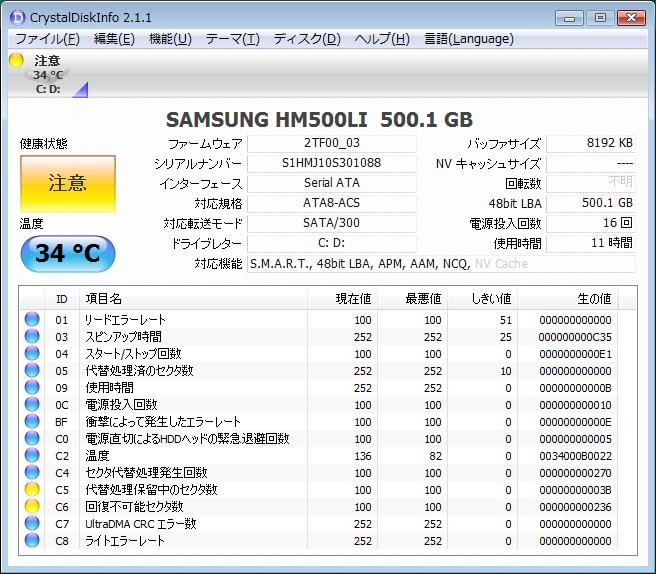
Task: Click the drive letter field C: D:
Action: [332, 243]
